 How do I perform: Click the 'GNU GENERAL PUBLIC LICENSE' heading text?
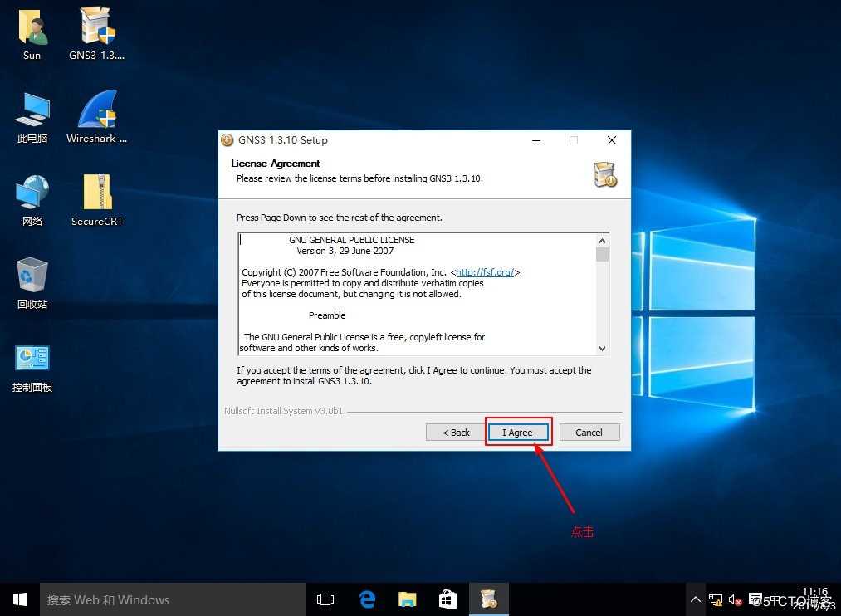[x=352, y=240]
